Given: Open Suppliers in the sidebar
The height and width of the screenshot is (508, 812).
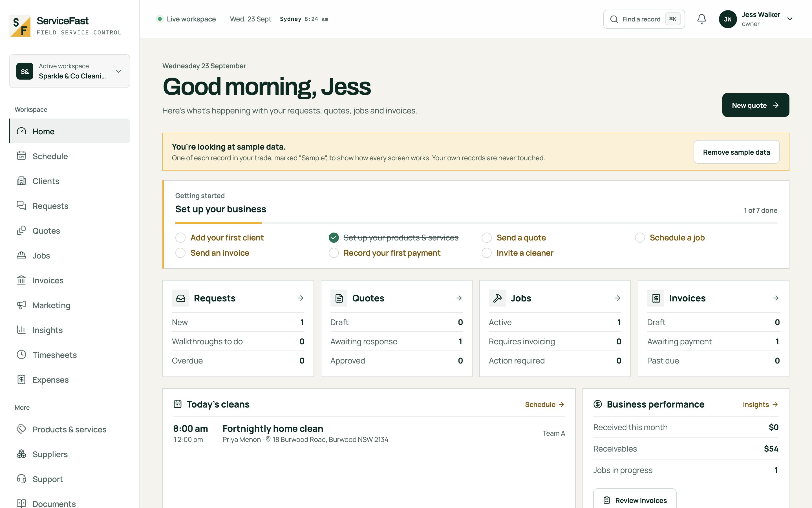Looking at the screenshot, I should tap(69, 454).
